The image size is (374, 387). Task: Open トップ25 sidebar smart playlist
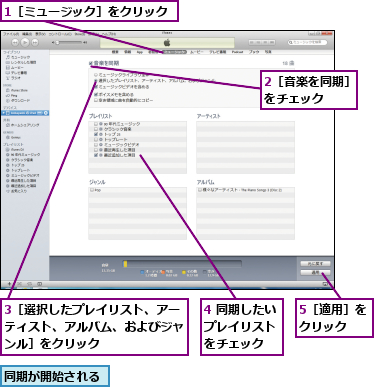(x=15, y=165)
